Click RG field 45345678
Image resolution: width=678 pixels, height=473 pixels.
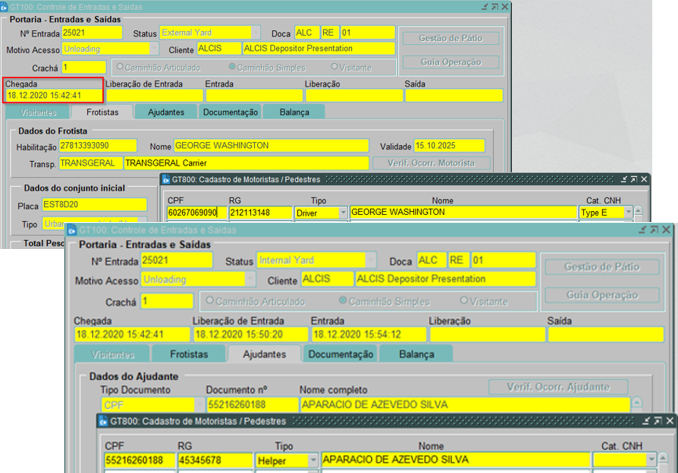click(215, 460)
